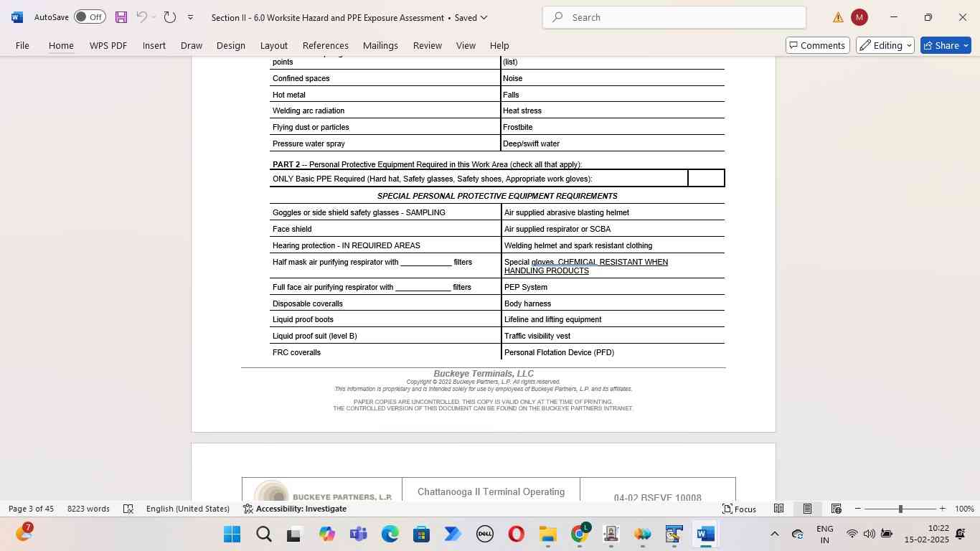The height and width of the screenshot is (551, 980).
Task: Click the 'Heat stress' table cell
Action: point(613,110)
